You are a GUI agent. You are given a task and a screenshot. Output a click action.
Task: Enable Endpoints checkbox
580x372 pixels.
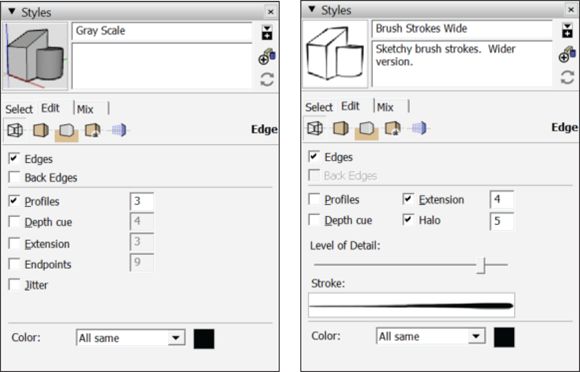pos(14,264)
